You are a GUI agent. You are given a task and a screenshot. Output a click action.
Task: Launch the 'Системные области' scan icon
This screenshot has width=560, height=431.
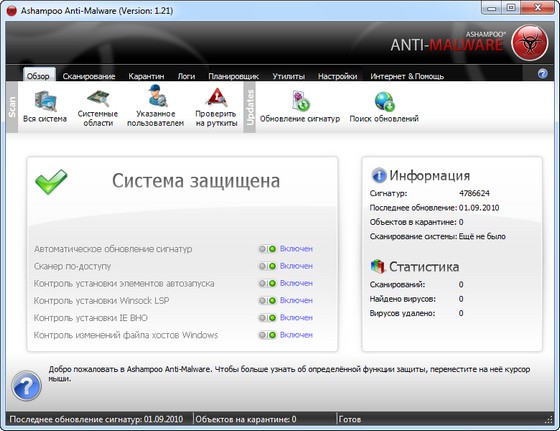coord(98,98)
